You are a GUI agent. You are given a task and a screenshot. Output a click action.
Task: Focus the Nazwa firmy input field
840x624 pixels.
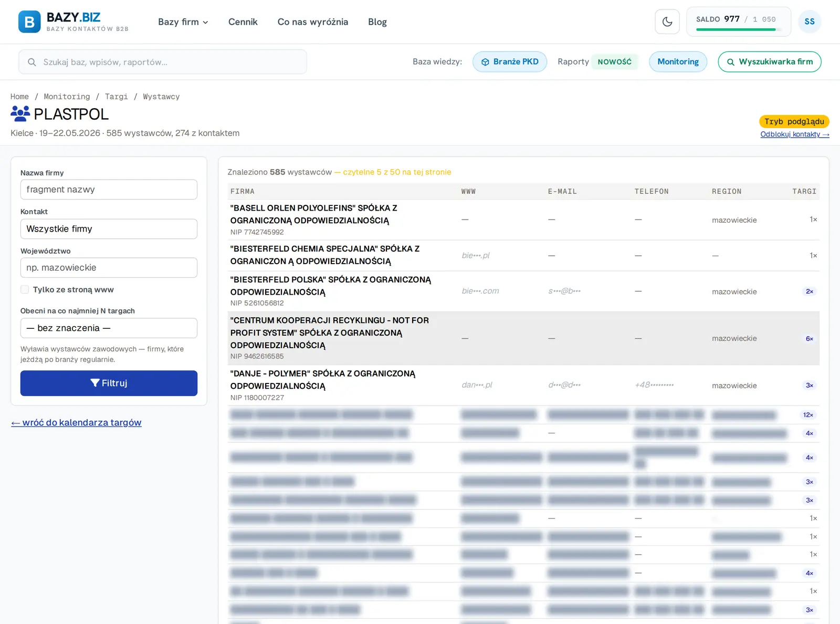pyautogui.click(x=109, y=190)
